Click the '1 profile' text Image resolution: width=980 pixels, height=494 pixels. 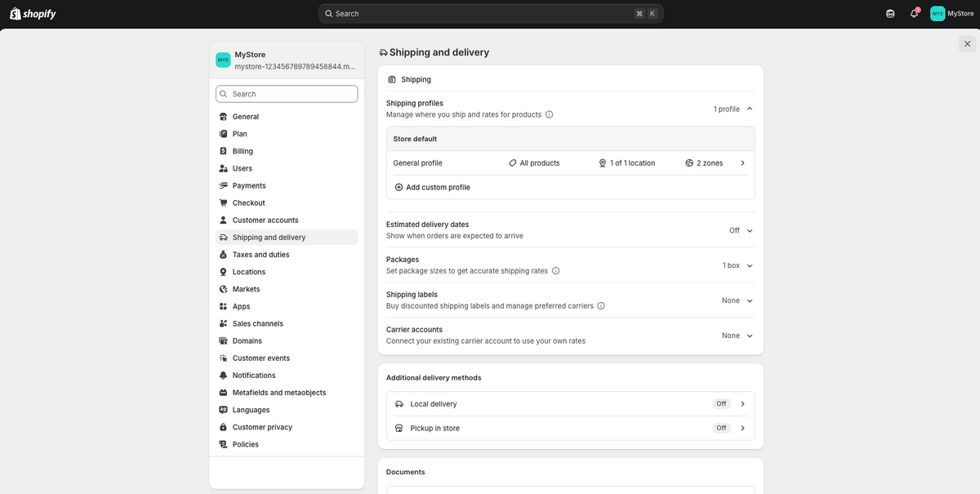point(727,109)
